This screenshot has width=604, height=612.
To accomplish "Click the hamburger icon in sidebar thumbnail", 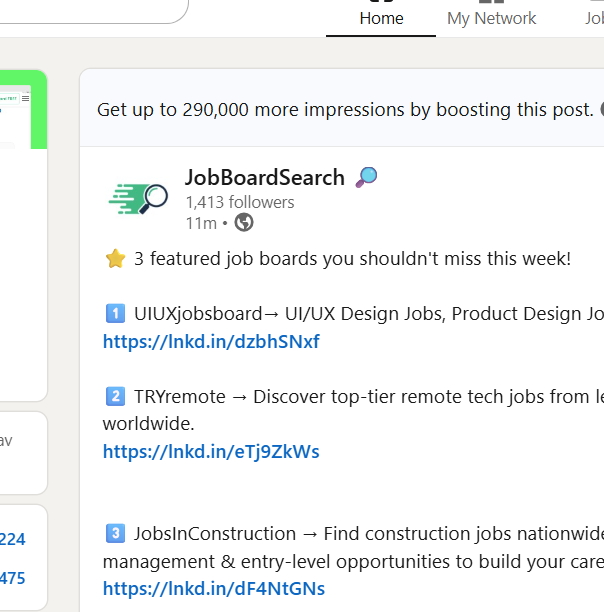I will [25, 98].
